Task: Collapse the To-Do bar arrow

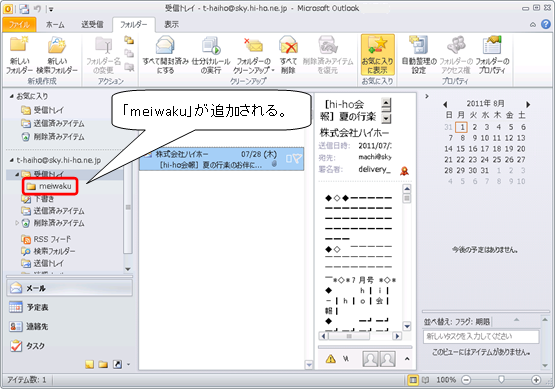Action: pos(427,96)
